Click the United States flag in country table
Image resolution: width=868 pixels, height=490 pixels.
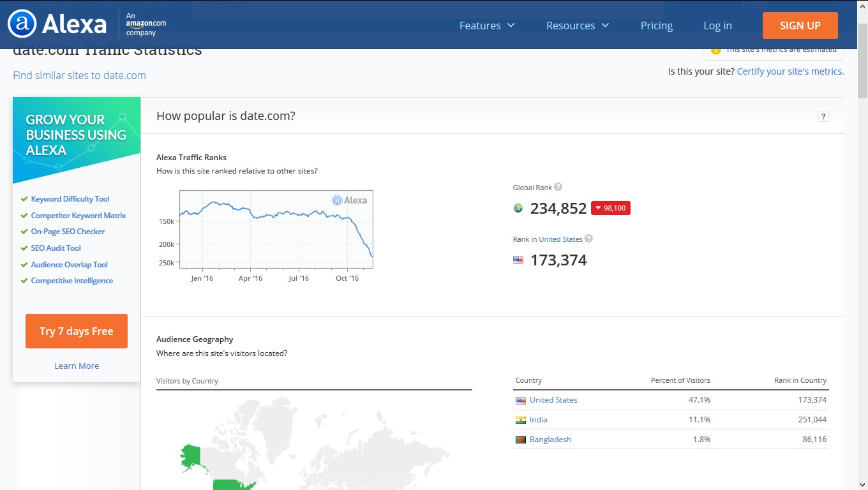521,401
